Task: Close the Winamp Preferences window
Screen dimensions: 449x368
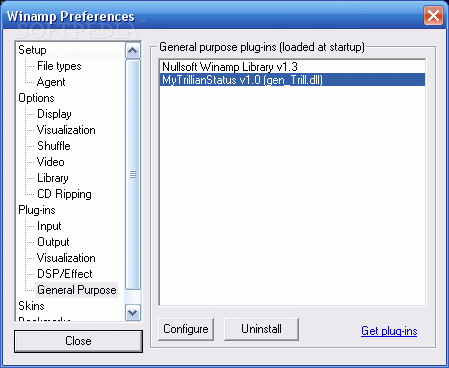Action: (433, 16)
